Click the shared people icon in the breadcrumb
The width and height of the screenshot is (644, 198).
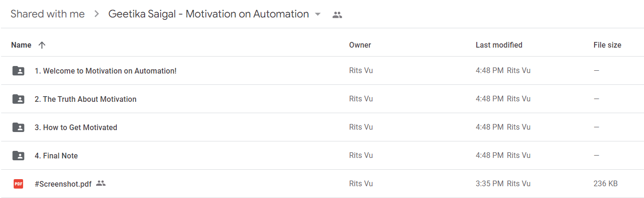pyautogui.click(x=337, y=15)
